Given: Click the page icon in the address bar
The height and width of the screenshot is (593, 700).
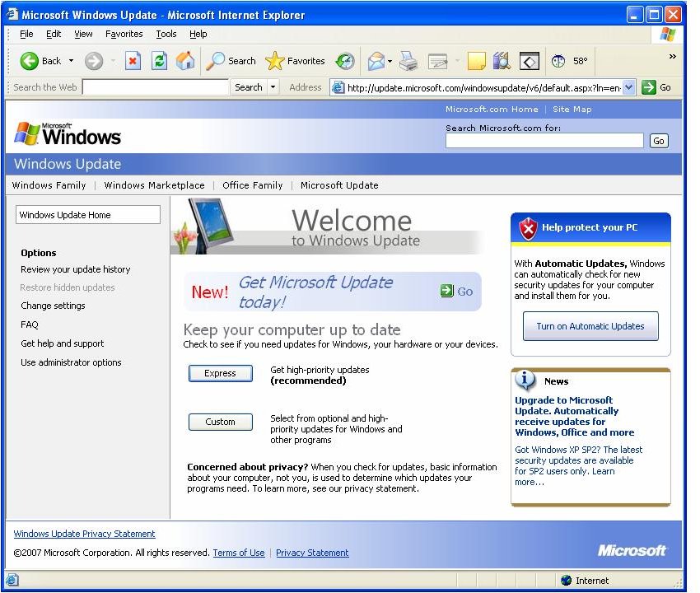Looking at the screenshot, I should tap(338, 87).
